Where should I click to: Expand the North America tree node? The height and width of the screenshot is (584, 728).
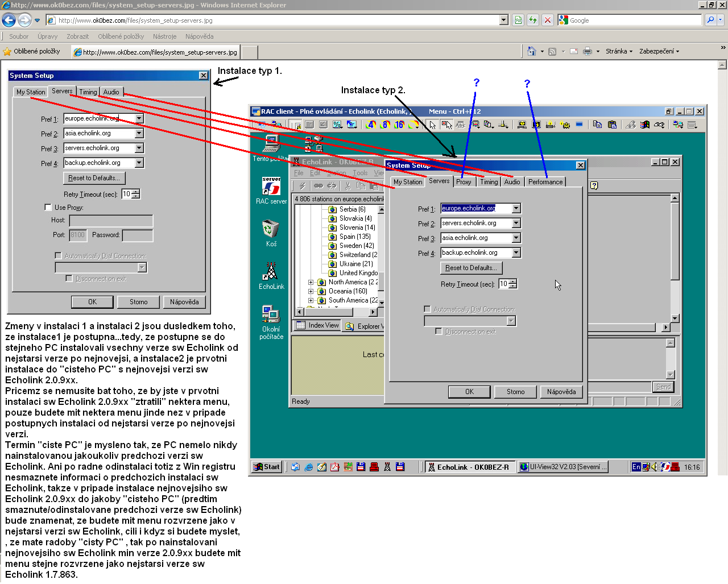(311, 282)
